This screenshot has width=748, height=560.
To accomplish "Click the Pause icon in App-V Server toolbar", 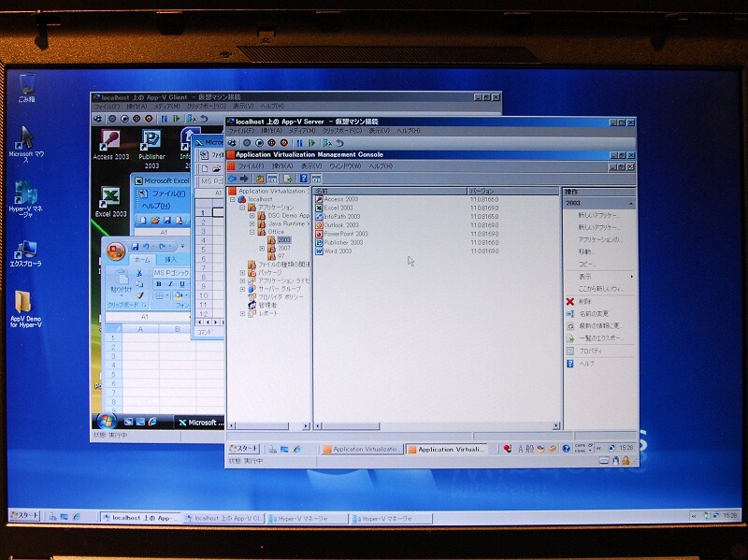I will tap(299, 143).
